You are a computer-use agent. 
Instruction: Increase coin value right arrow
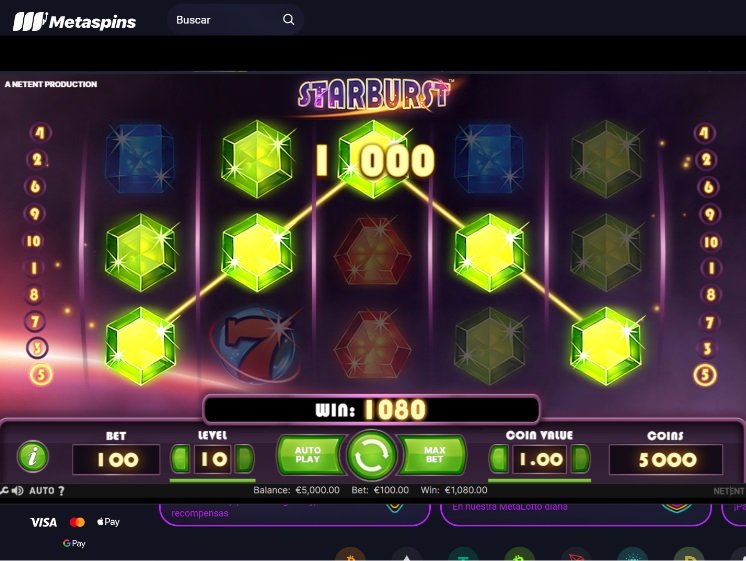[580, 459]
